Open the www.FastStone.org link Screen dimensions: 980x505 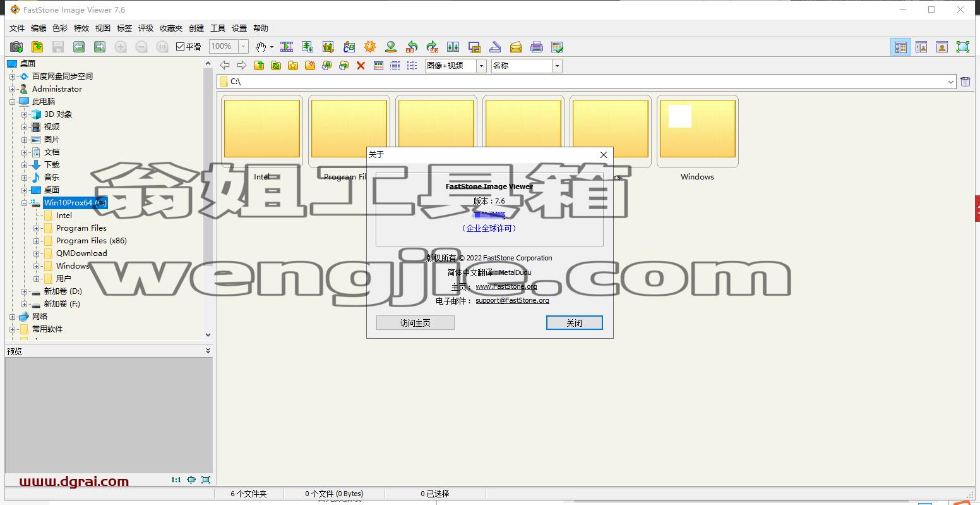click(506, 286)
